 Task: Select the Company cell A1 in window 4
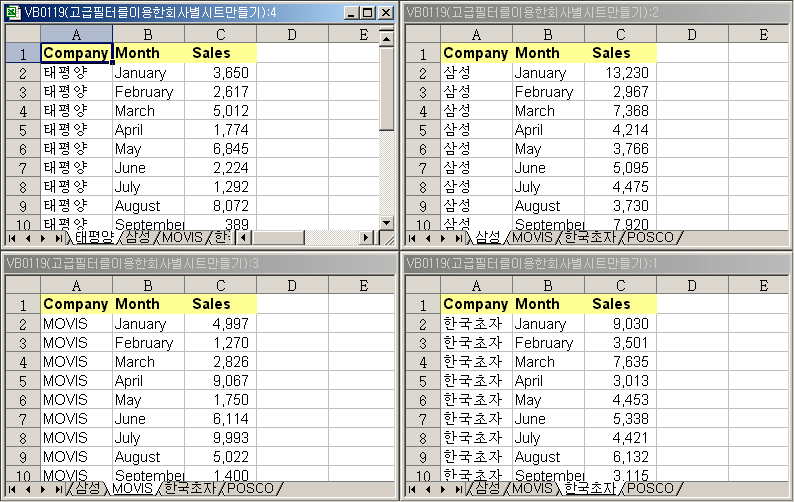pos(76,53)
